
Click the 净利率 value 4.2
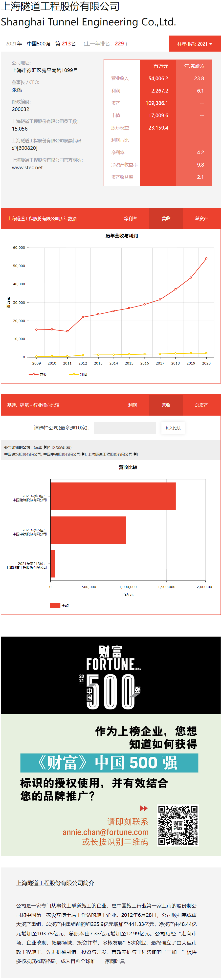pyautogui.click(x=201, y=153)
